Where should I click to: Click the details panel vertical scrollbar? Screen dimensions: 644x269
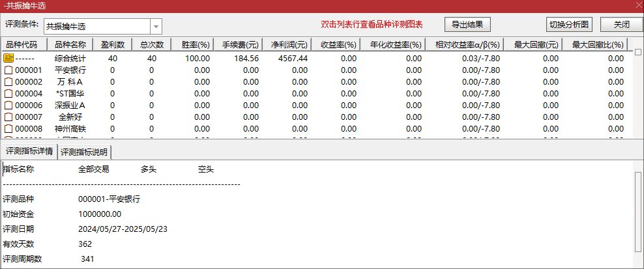click(638, 215)
